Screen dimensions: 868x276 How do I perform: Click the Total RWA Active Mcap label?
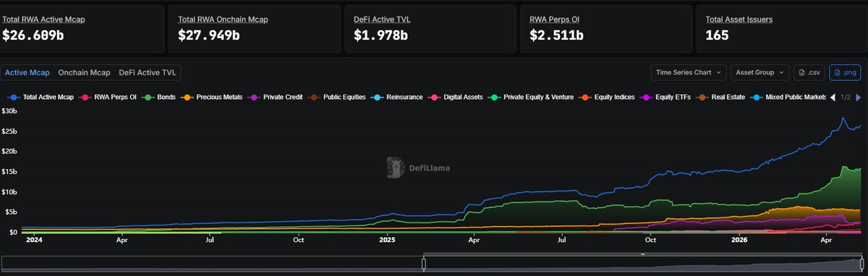tap(43, 20)
